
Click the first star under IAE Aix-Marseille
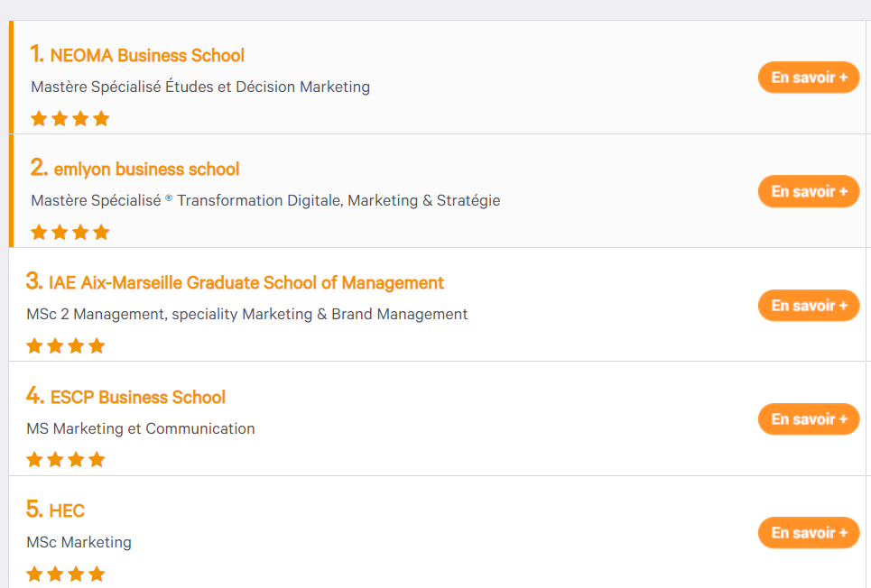(x=34, y=346)
